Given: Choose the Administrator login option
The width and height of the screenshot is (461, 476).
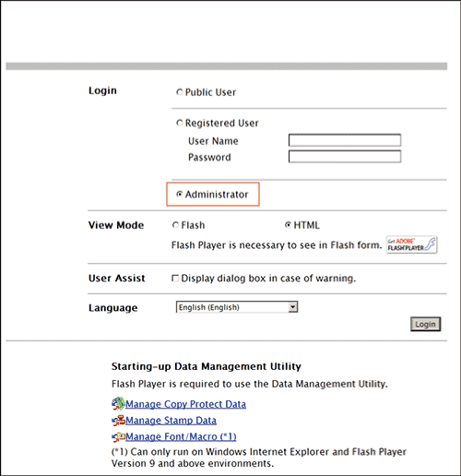Looking at the screenshot, I should (180, 195).
